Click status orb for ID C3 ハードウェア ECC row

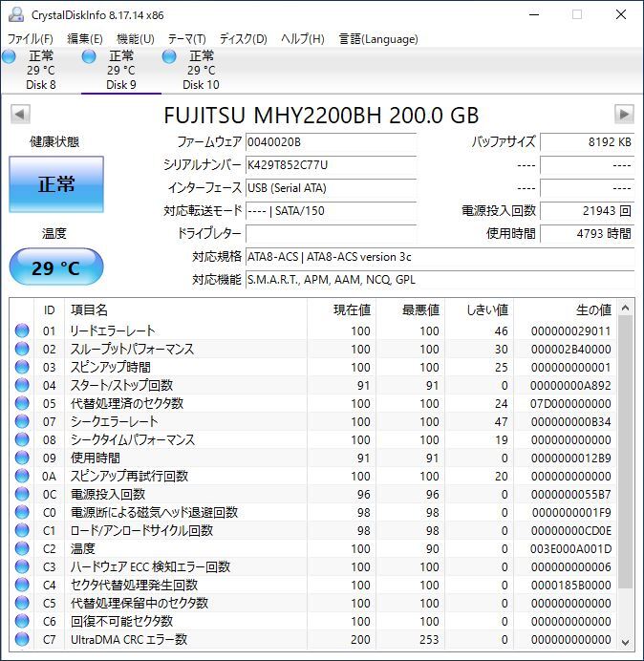[x=22, y=566]
